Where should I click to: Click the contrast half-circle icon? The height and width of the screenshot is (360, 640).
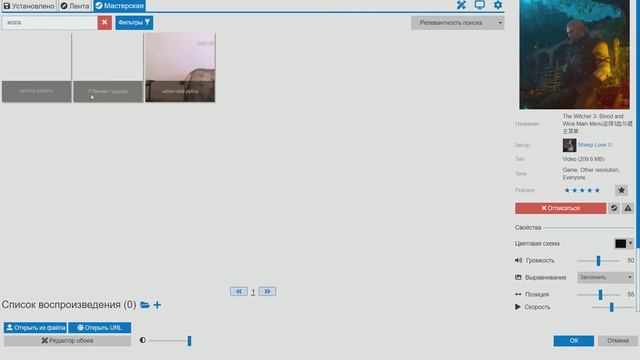click(x=142, y=340)
